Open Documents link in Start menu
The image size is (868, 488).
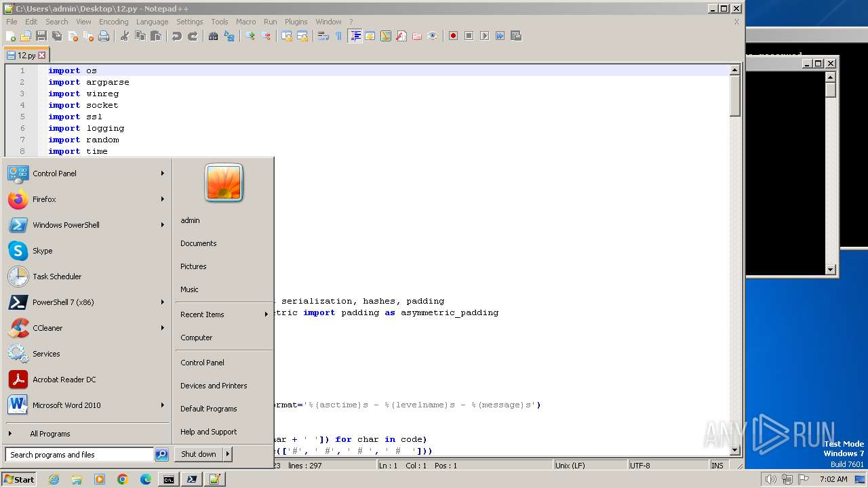point(199,243)
